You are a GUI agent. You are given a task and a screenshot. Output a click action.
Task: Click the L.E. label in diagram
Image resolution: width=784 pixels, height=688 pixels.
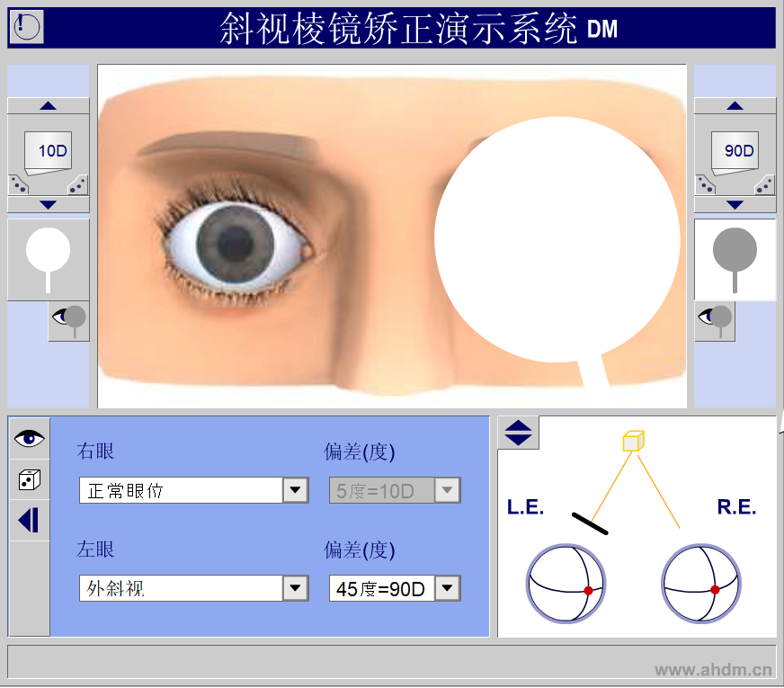[525, 507]
